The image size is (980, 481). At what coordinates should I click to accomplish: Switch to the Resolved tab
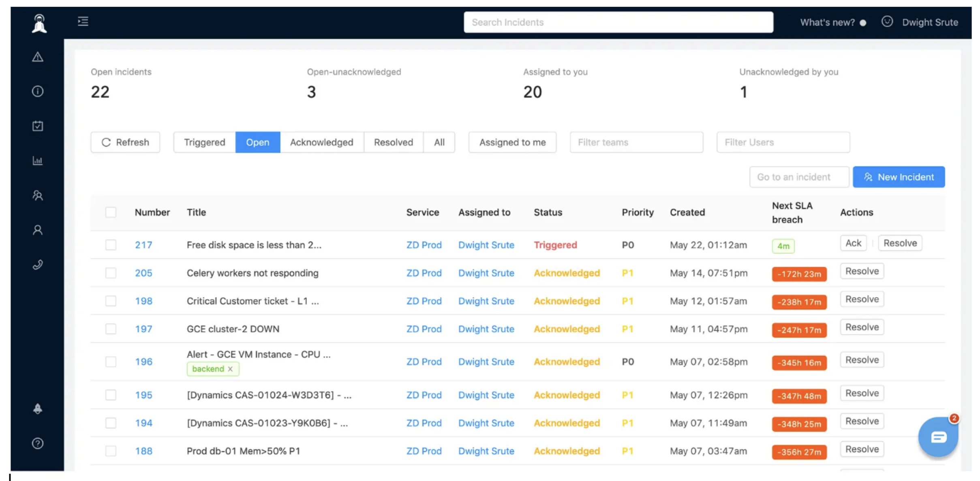393,142
